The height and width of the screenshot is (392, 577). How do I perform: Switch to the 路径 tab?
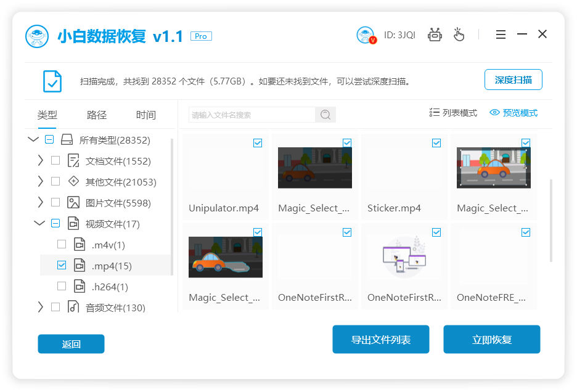97,115
